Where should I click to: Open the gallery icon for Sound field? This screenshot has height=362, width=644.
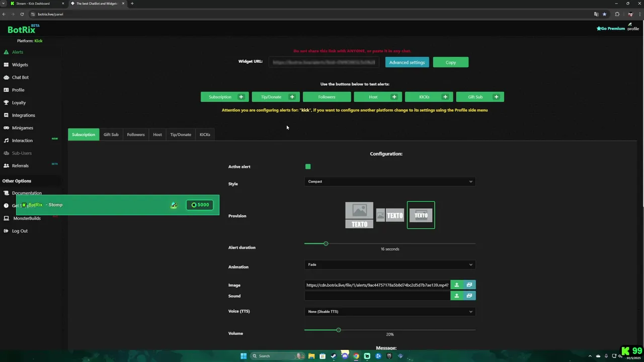tap(469, 296)
